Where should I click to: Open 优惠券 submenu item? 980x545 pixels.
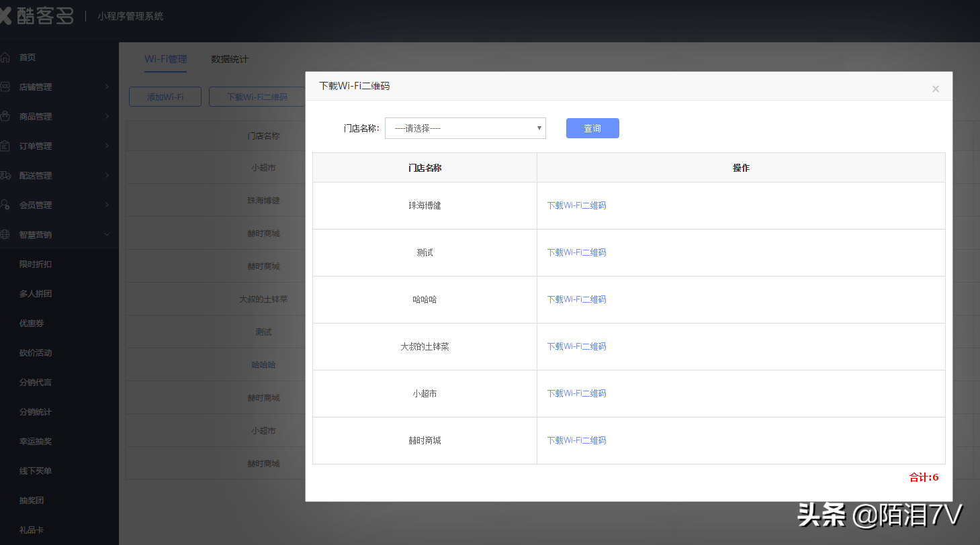tap(32, 324)
